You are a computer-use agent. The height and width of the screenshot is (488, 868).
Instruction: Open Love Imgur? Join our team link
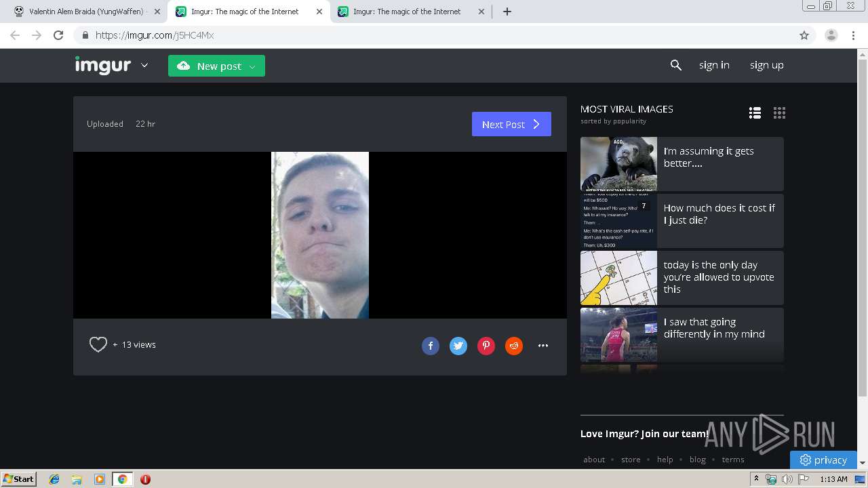click(644, 434)
